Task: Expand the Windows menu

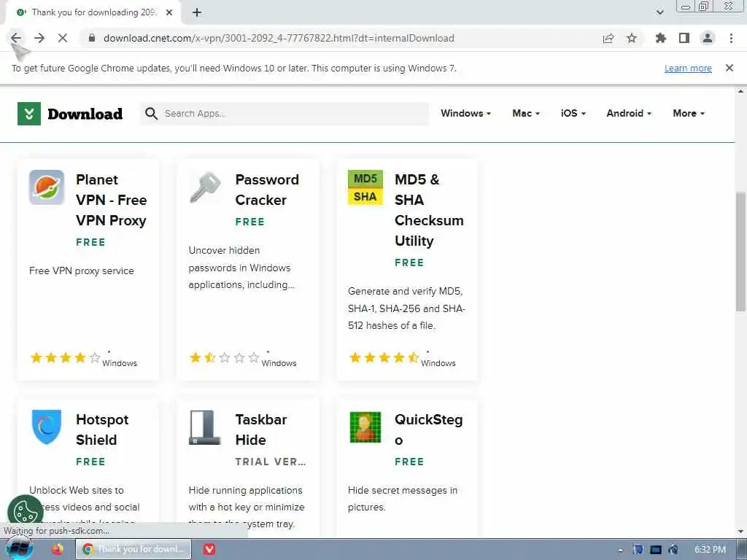Action: click(465, 113)
